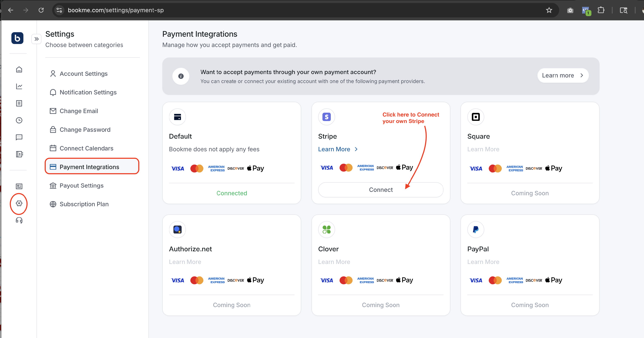This screenshot has height=338, width=644.
Task: Click the Bookme logo icon
Action: pyautogui.click(x=17, y=38)
